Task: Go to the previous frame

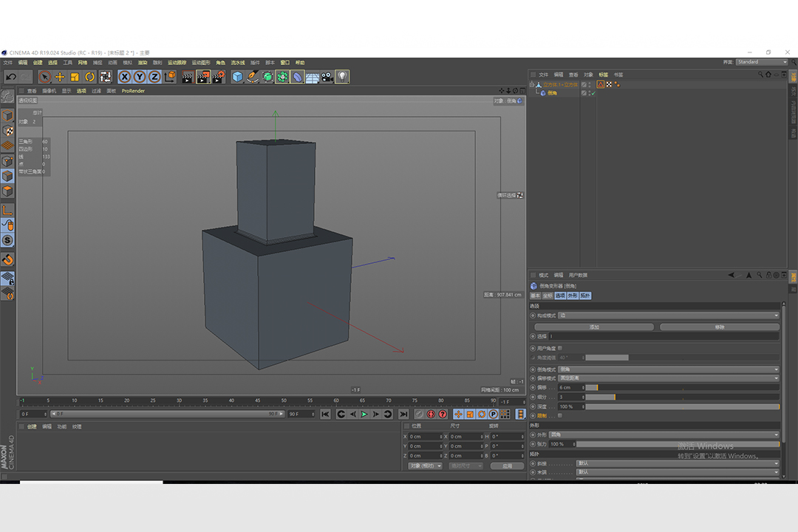Action: (352, 414)
